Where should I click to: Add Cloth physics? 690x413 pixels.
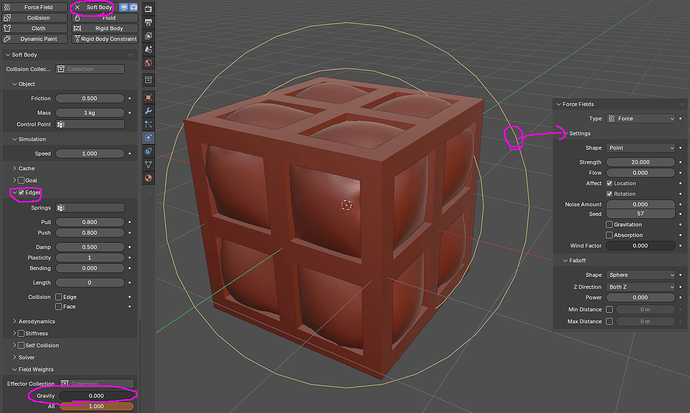[x=34, y=28]
